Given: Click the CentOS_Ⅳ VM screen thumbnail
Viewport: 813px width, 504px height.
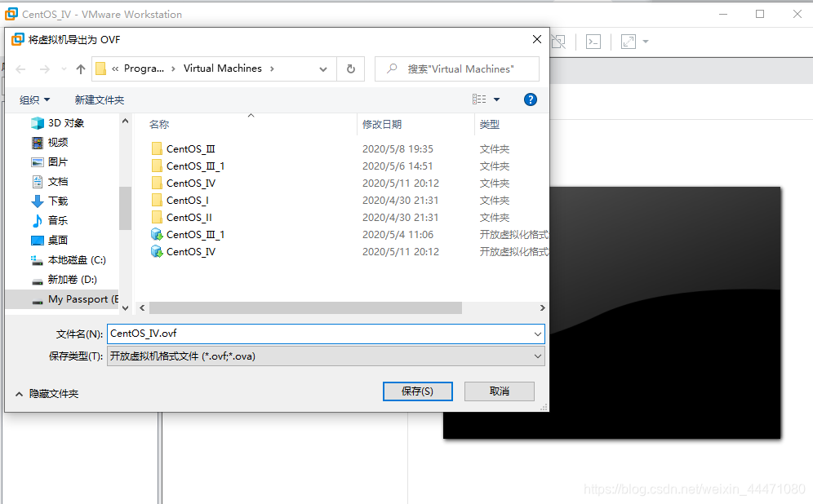Looking at the screenshot, I should click(665, 313).
